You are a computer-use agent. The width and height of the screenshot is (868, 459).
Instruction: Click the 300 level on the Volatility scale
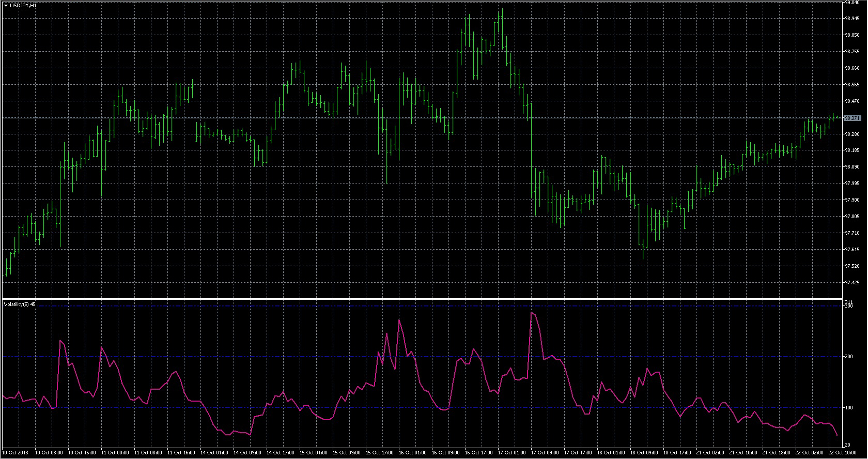coord(848,306)
